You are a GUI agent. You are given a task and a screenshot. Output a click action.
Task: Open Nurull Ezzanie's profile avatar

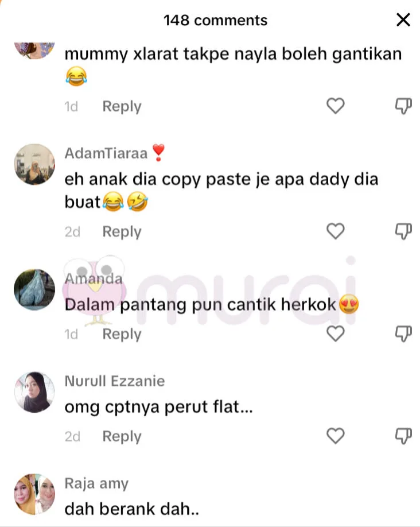tap(34, 392)
